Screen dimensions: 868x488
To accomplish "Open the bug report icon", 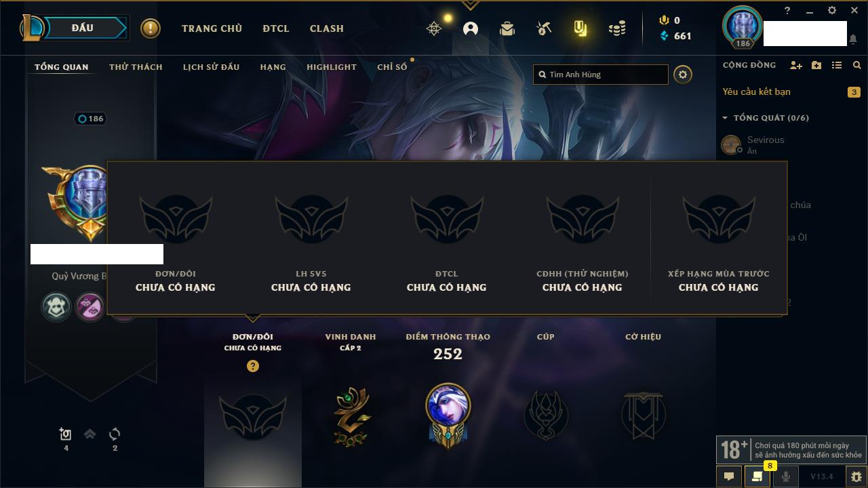I will click(x=856, y=476).
